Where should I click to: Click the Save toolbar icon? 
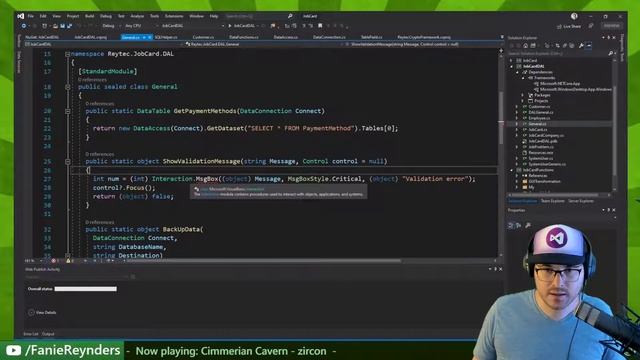tap(62, 26)
